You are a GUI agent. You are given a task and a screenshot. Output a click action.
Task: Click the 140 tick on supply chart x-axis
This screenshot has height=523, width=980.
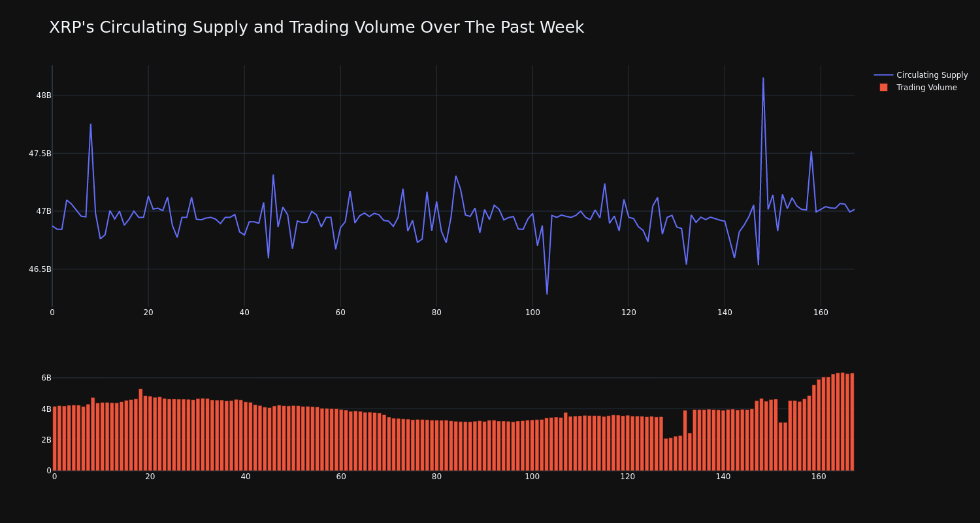pos(725,312)
